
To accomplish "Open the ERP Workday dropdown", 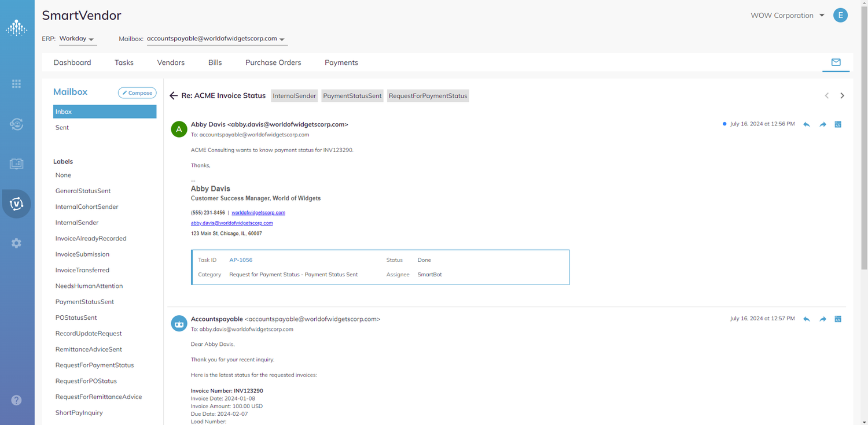I will click(77, 39).
